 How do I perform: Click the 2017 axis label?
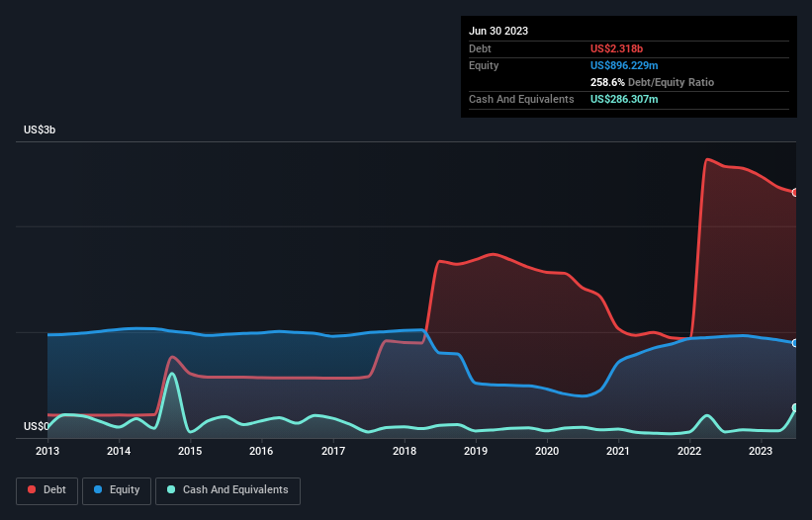point(333,451)
